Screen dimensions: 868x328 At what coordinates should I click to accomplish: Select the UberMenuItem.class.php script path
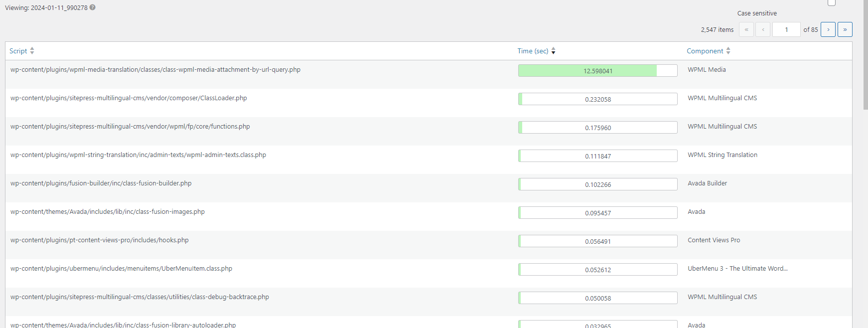click(x=121, y=269)
